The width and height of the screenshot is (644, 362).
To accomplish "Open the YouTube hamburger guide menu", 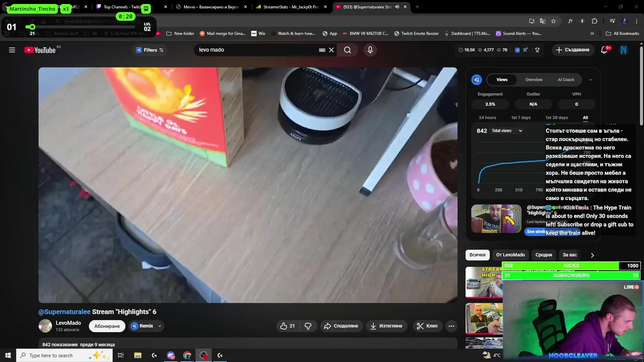I will (12, 50).
